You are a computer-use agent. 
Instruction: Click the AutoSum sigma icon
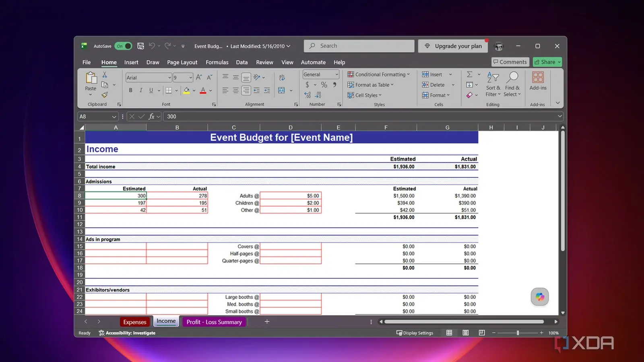[470, 74]
